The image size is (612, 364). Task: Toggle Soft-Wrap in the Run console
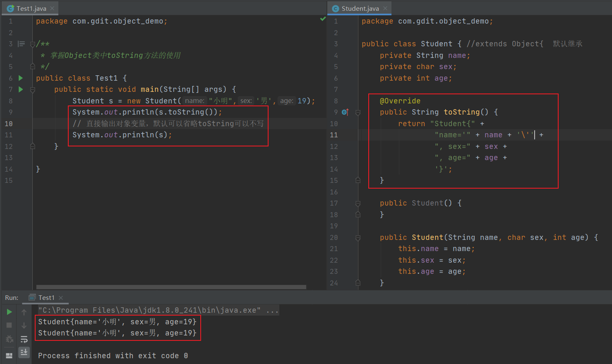click(x=24, y=339)
